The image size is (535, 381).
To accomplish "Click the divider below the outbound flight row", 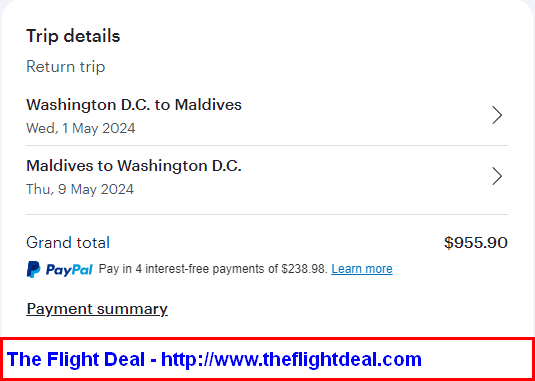I will 267,146.
